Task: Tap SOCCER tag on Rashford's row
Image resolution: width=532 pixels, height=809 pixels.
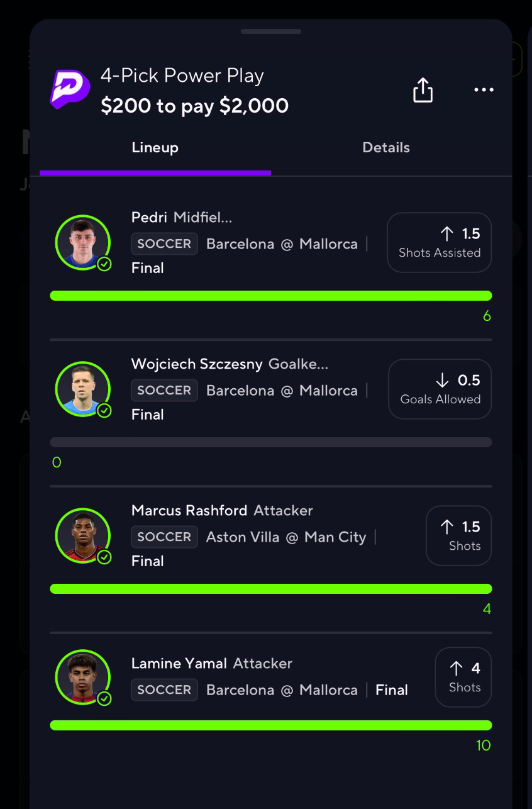Action: (164, 537)
